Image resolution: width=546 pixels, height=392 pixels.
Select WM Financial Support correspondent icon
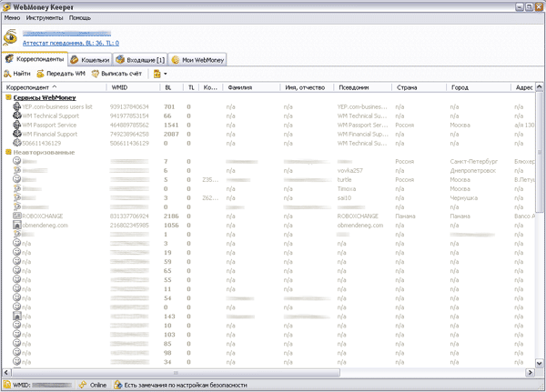coord(16,134)
